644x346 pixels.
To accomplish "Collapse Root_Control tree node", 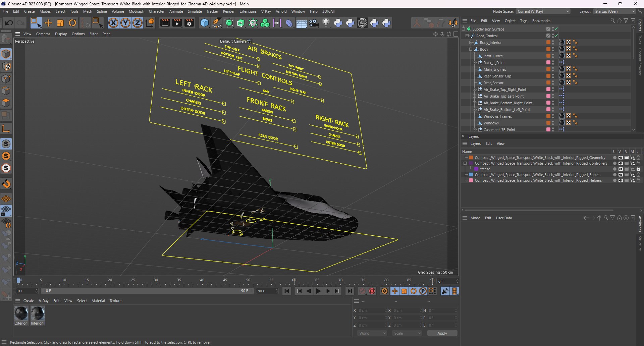I will click(x=467, y=36).
